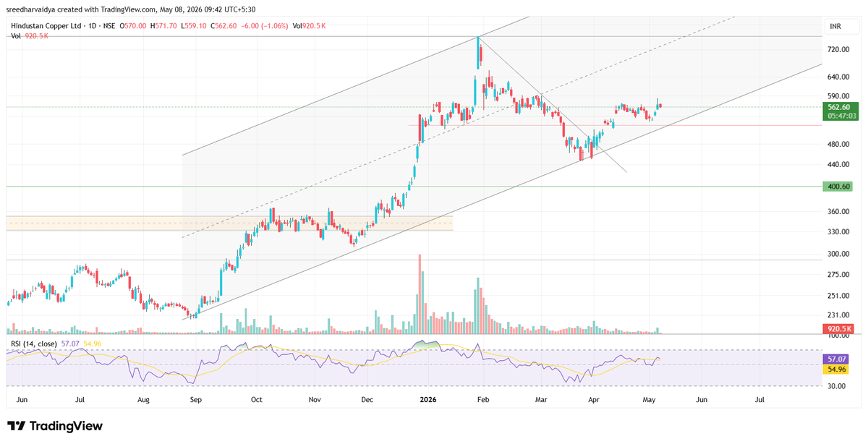Image resolution: width=868 pixels, height=444 pixels.
Task: Click the 720.00 price axis label
Action: [838, 50]
